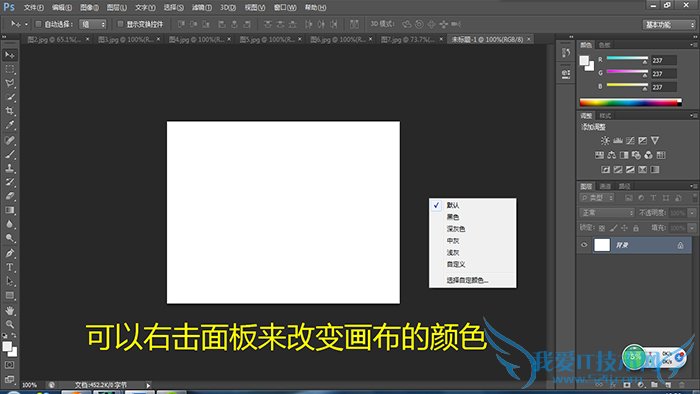Toggle lock all padlock icon

[x=636, y=228]
